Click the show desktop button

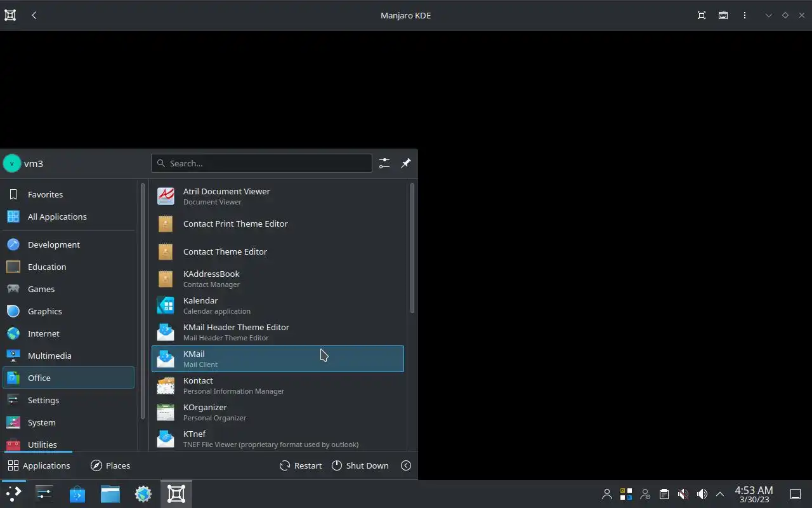(x=796, y=494)
